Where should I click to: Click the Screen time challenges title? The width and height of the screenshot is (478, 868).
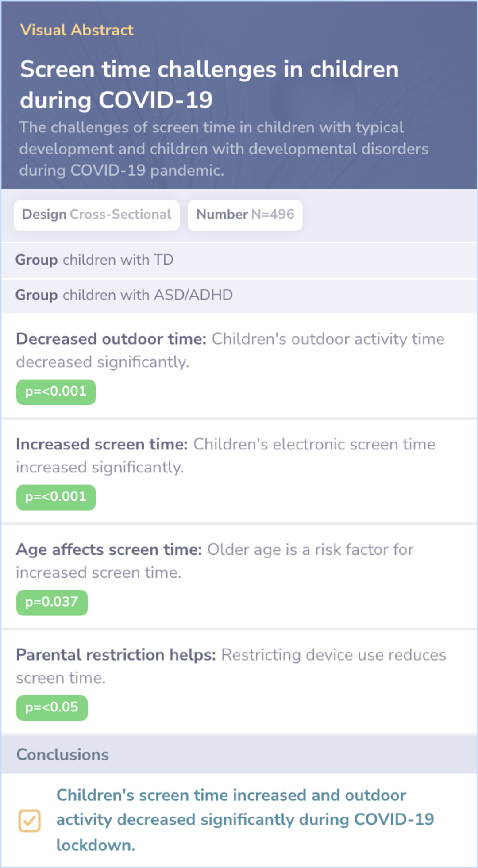click(x=209, y=84)
